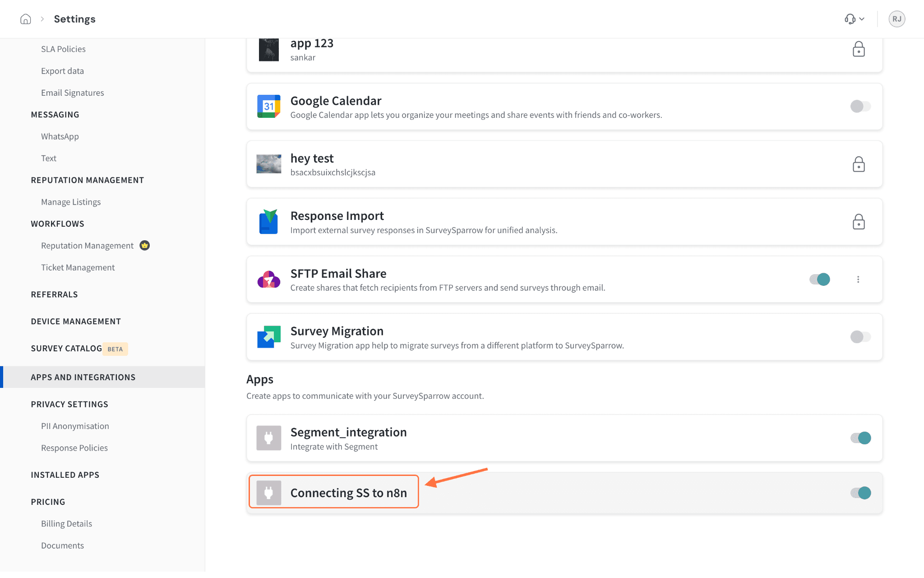Open the Google Calendar app title

point(336,101)
